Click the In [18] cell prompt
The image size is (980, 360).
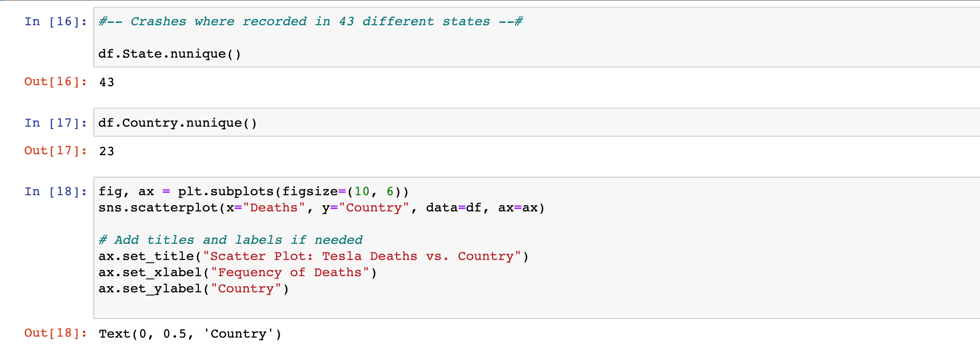(56, 191)
